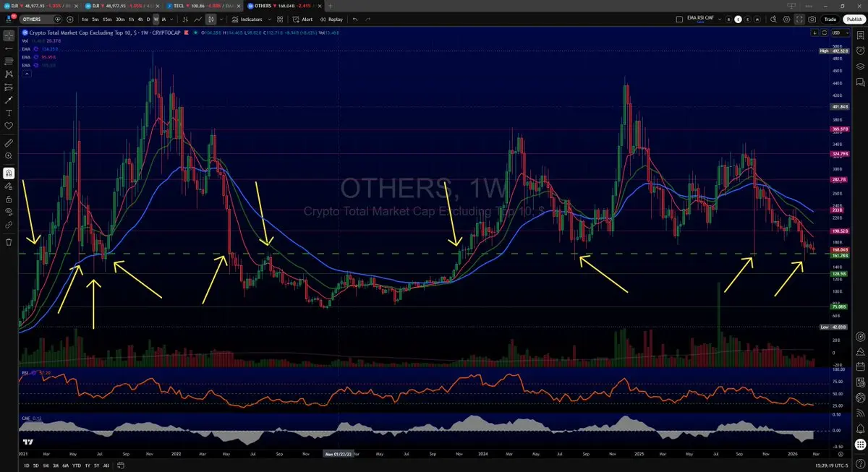Image resolution: width=868 pixels, height=472 pixels.
Task: Select the bars chart style icon
Action: [x=184, y=20]
